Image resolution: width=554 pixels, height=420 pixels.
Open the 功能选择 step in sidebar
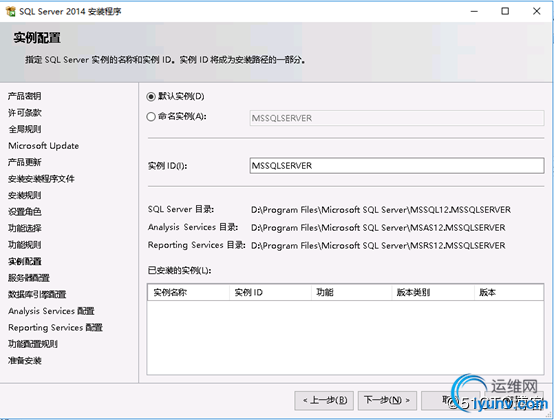tap(25, 228)
